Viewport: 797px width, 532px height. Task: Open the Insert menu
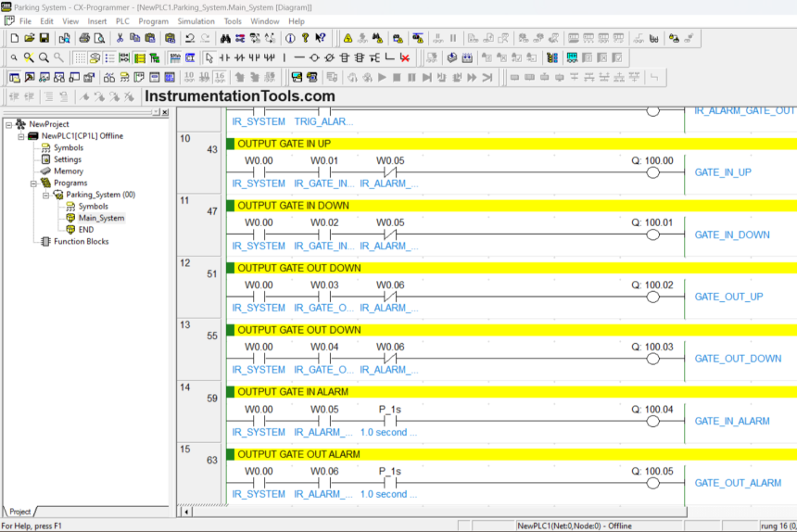[96, 21]
